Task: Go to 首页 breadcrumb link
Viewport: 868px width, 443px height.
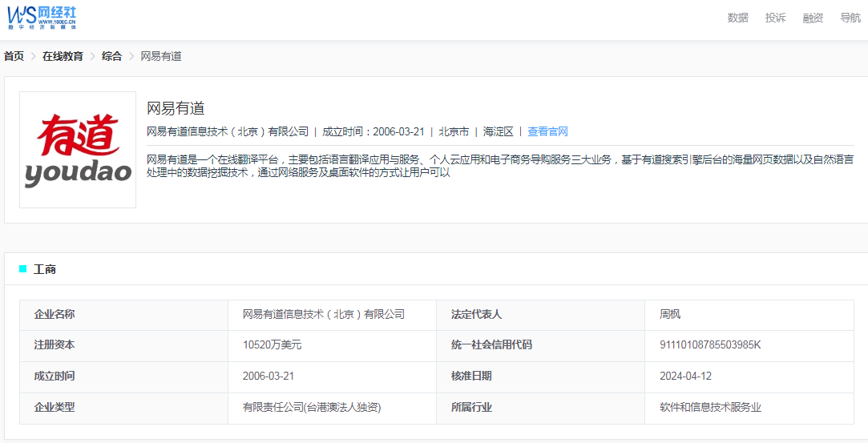Action: 14,56
